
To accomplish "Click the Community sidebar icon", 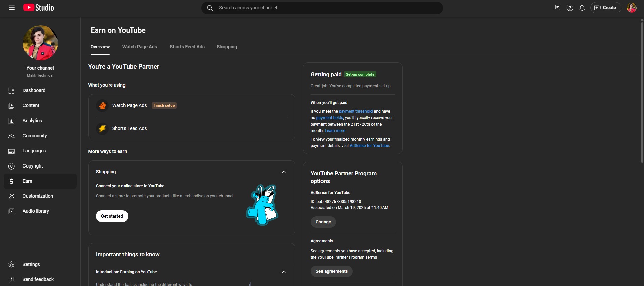I will click(11, 136).
